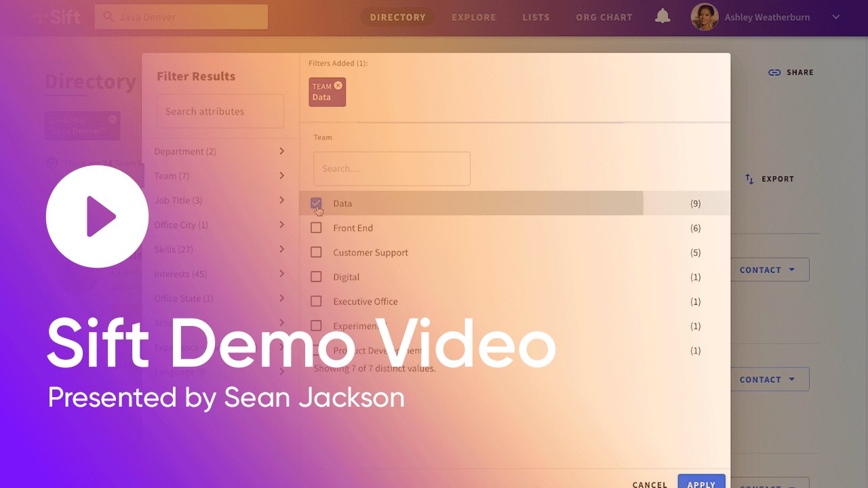The height and width of the screenshot is (488, 868).
Task: Open the Org Chart tab
Action: [604, 17]
